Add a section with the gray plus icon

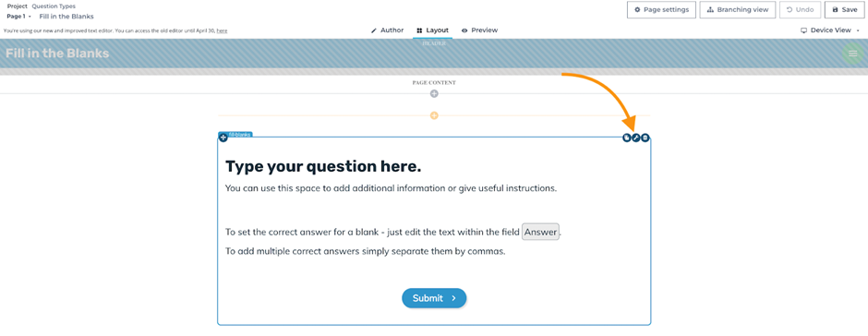[x=434, y=93]
